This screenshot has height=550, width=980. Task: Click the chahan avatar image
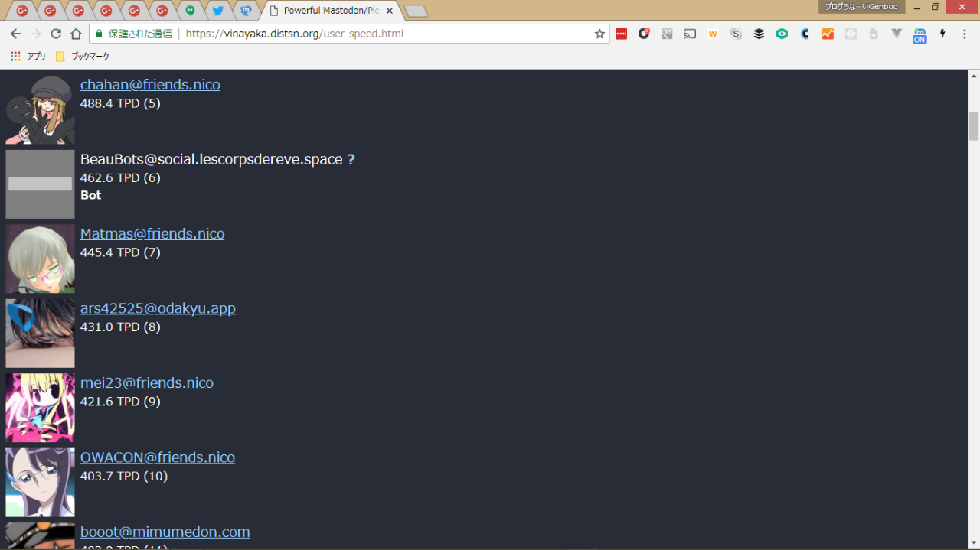[x=40, y=109]
